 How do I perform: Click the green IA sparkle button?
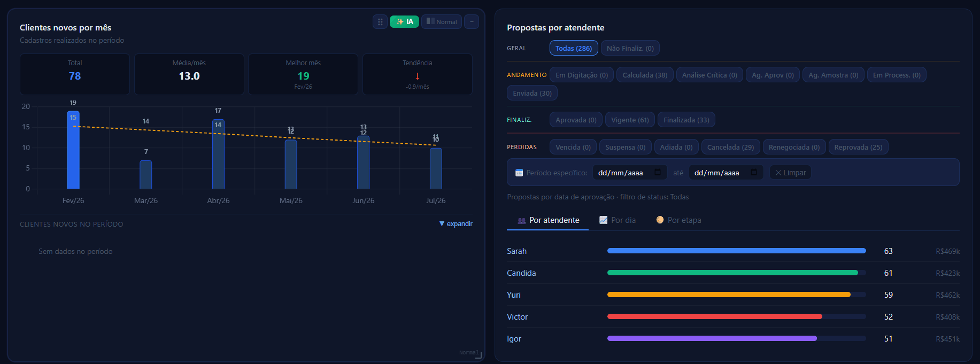(x=404, y=22)
